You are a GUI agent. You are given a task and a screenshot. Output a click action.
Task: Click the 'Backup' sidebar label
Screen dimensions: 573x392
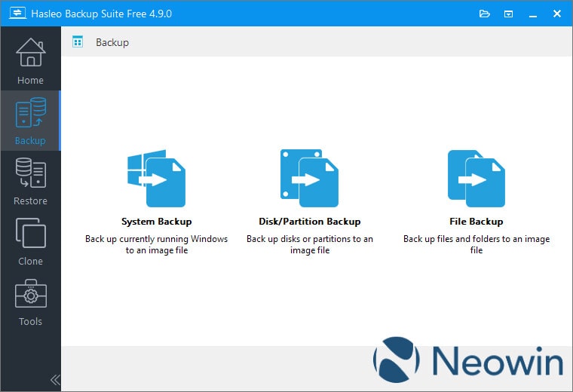tap(30, 141)
